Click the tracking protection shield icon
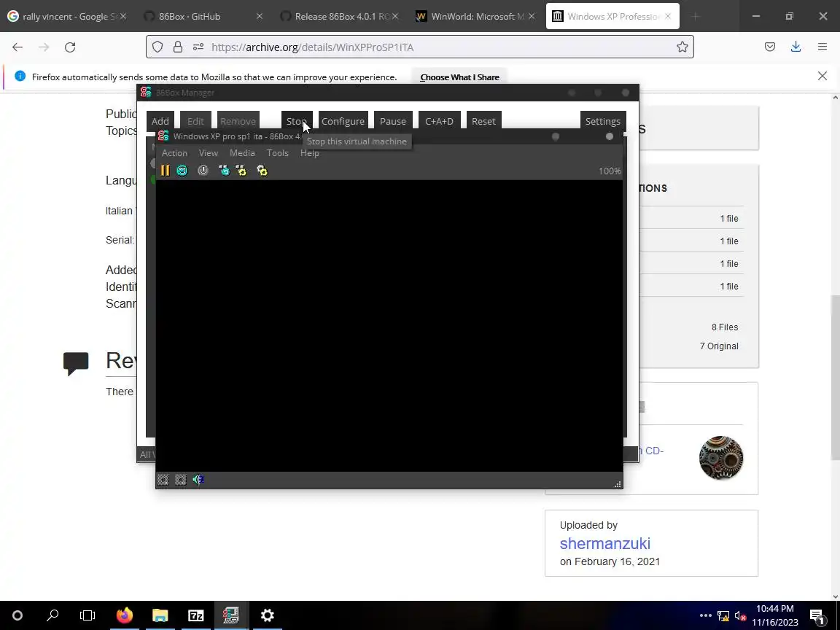 point(157,47)
